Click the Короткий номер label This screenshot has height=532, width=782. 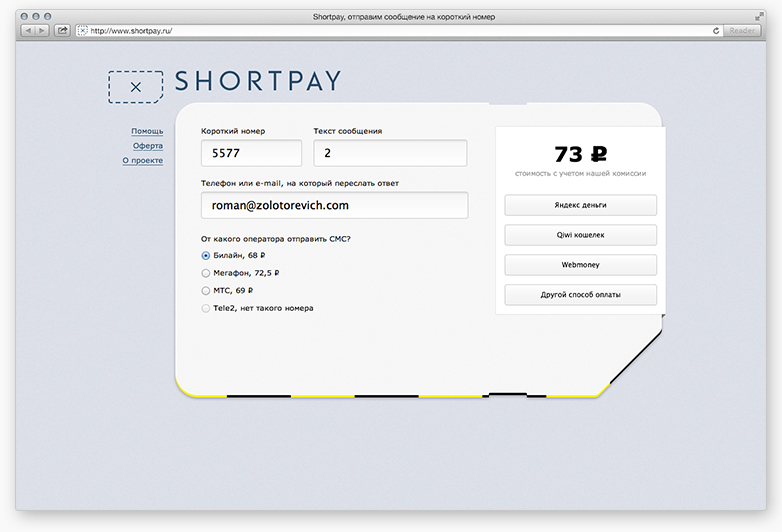pos(233,131)
